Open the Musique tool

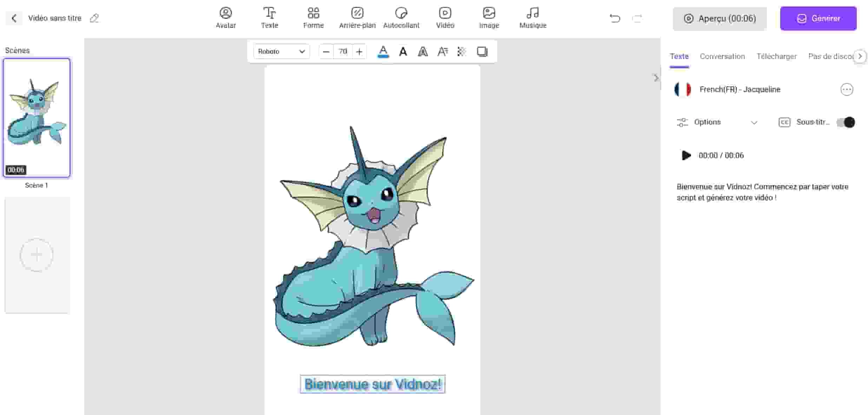tap(533, 18)
